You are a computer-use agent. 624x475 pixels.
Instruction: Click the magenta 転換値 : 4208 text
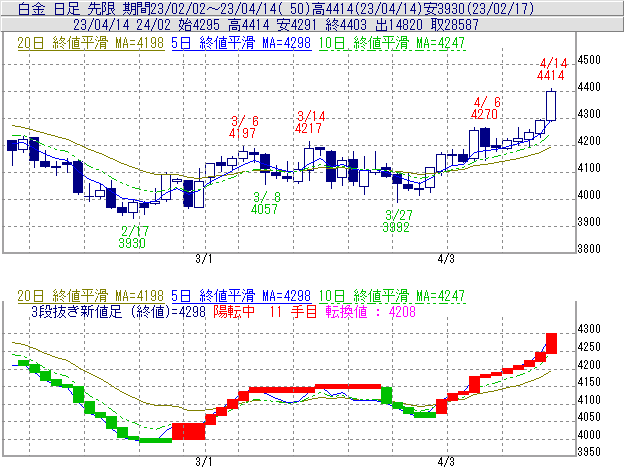pyautogui.click(x=370, y=311)
